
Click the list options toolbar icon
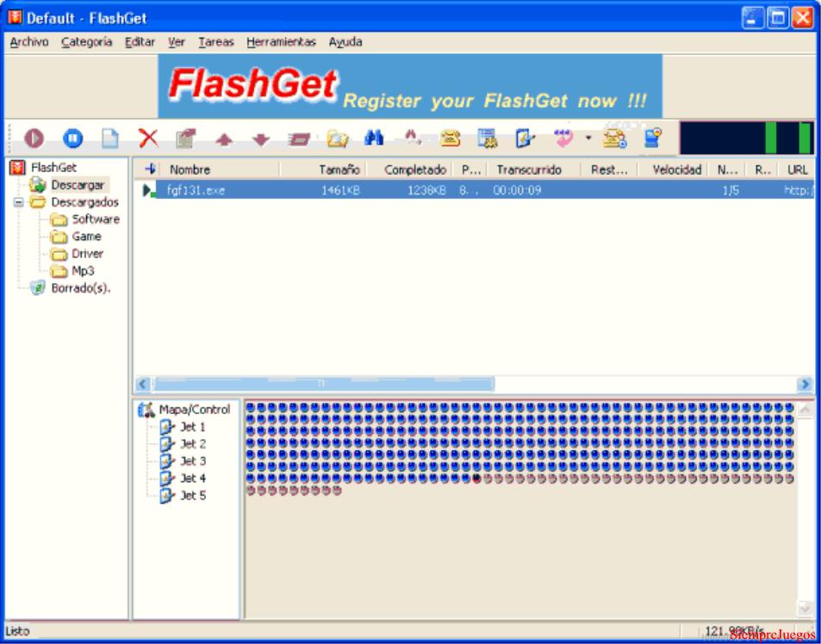(488, 139)
